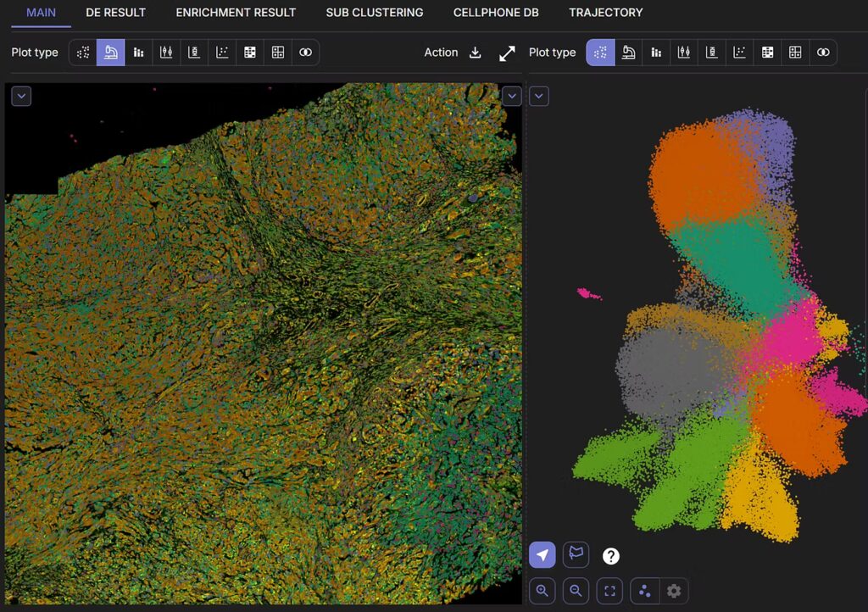Select microscope spatial plot in right toolbar
The height and width of the screenshot is (612, 868).
pyautogui.click(x=628, y=53)
